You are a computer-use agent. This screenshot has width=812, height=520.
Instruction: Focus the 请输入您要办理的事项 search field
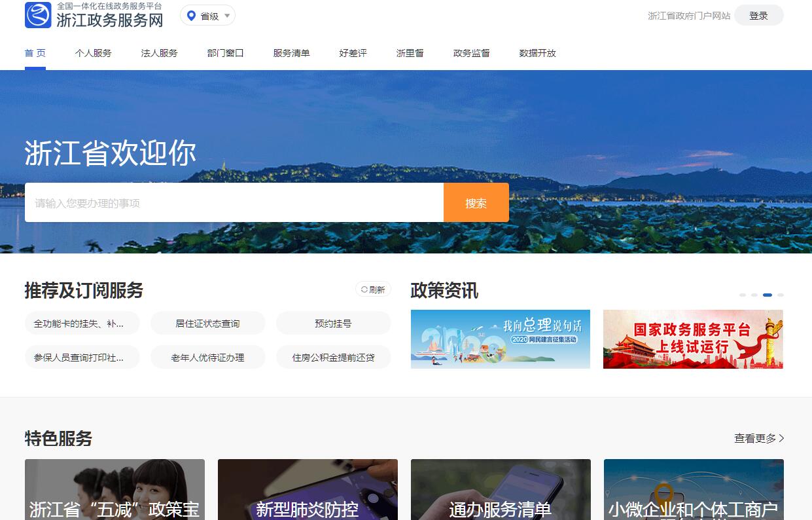click(234, 203)
